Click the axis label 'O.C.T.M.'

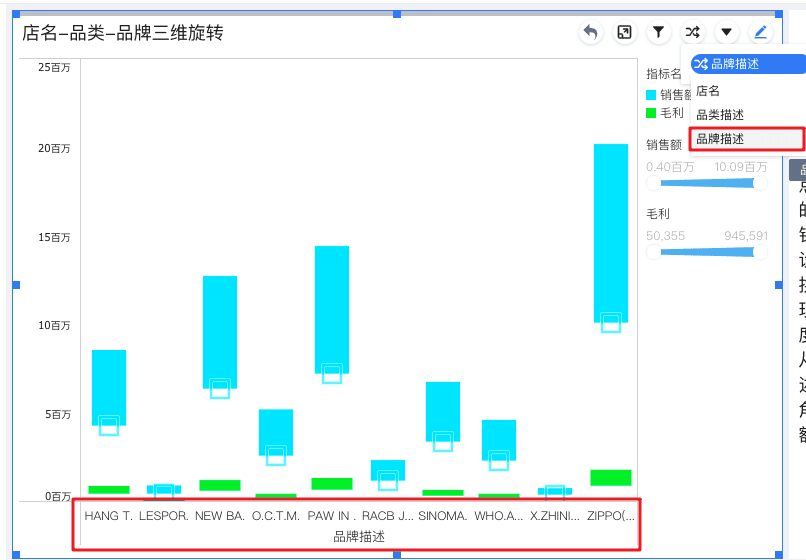[x=276, y=516]
